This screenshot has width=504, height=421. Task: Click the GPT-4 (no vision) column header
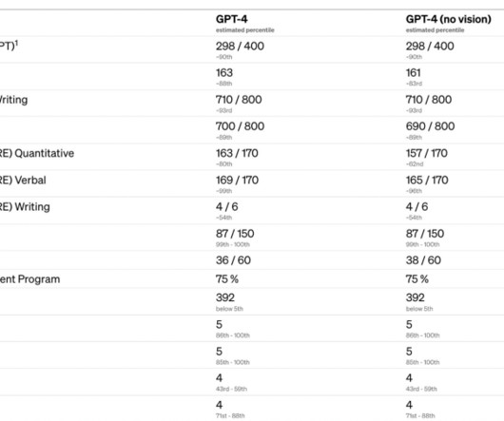pos(449,19)
